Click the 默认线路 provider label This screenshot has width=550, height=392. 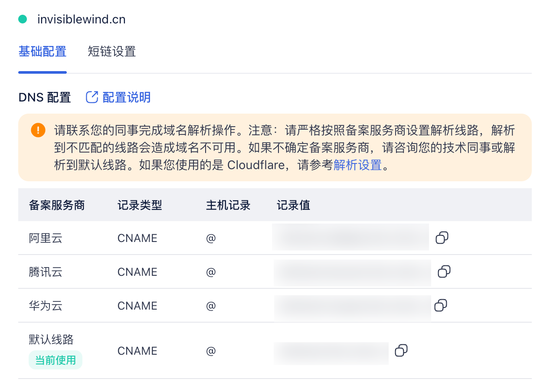(51, 339)
